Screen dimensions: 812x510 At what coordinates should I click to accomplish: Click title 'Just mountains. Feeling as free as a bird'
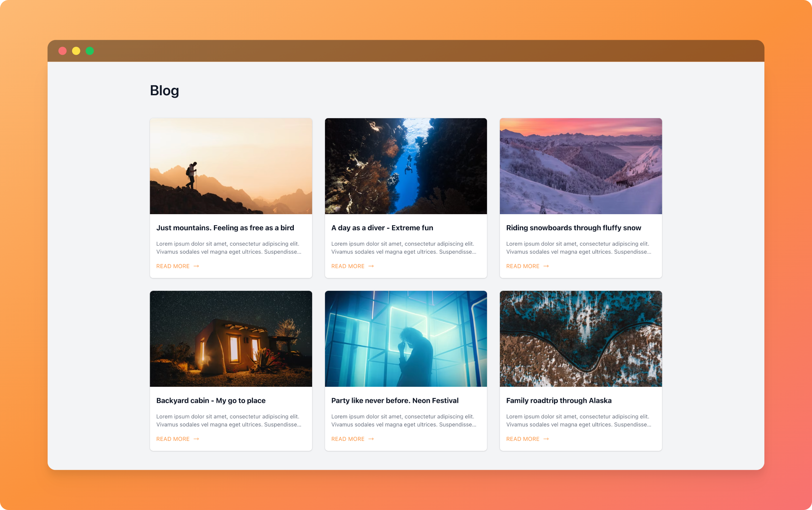pyautogui.click(x=225, y=228)
